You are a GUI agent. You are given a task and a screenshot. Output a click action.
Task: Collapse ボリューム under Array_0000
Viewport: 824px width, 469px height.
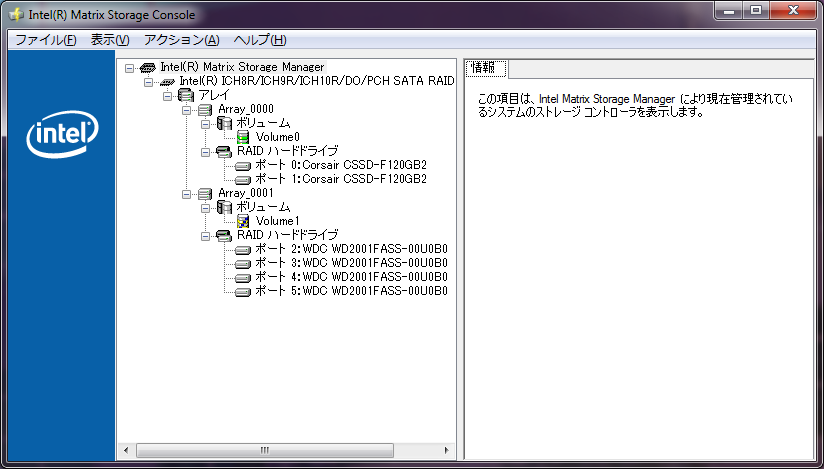tap(205, 125)
